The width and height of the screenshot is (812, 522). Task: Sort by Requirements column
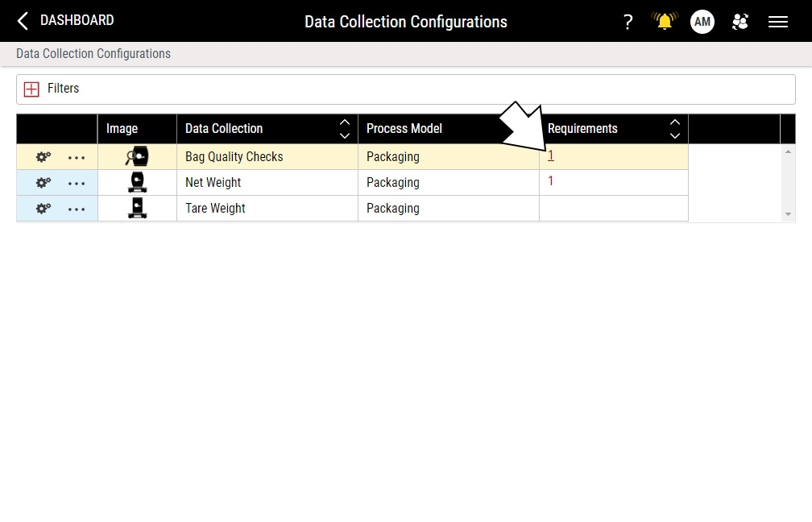point(675,129)
